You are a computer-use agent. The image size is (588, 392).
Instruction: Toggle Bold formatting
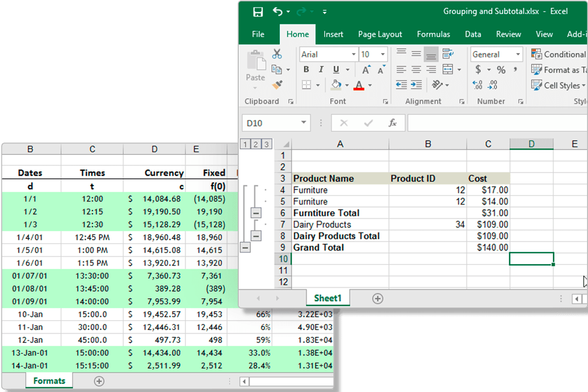(x=306, y=70)
